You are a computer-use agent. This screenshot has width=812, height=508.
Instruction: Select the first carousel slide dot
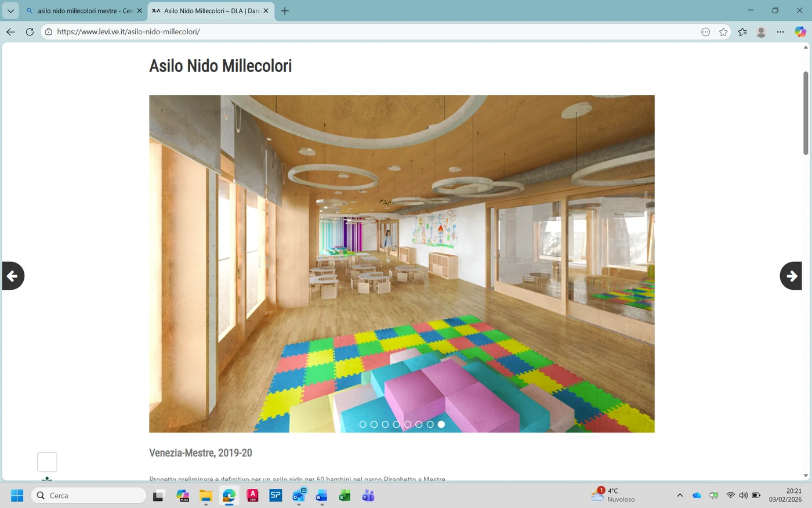pos(363,424)
